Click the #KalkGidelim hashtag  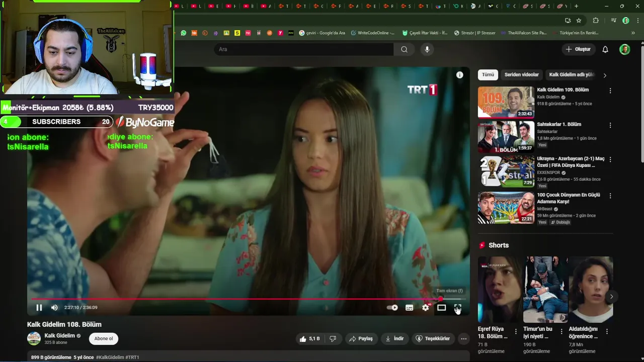110,357
